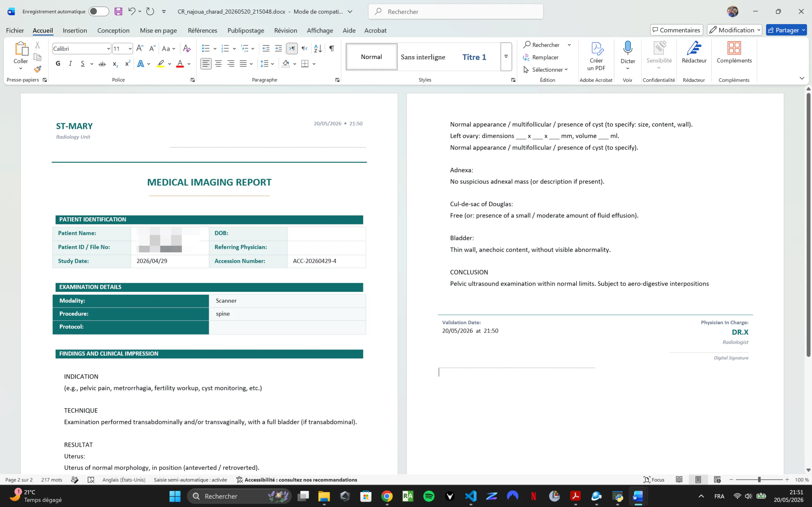Screen dimensions: 812x507
Task: Switch to the Révision tab
Action: [x=286, y=30]
